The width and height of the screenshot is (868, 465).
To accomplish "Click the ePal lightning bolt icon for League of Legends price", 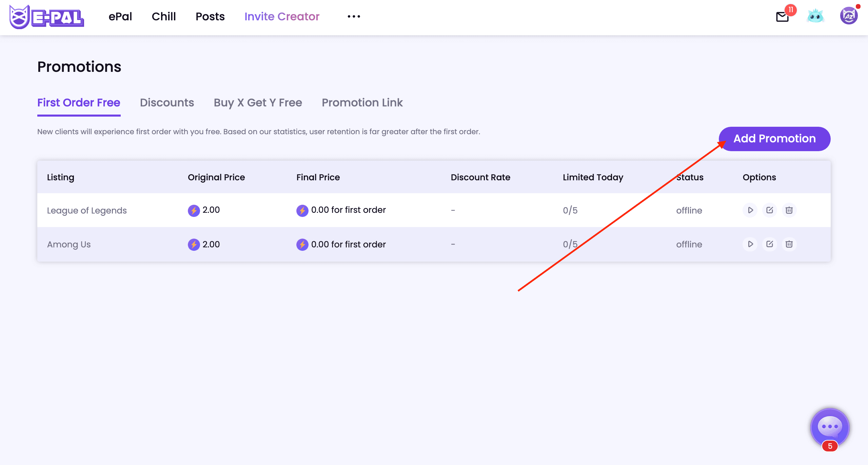I will (x=194, y=209).
